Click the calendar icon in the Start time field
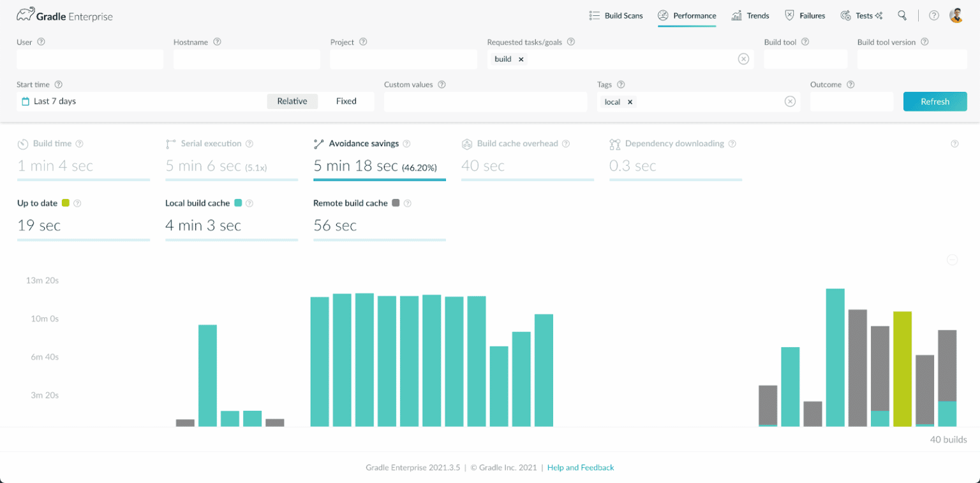This screenshot has height=483, width=980. (x=24, y=101)
